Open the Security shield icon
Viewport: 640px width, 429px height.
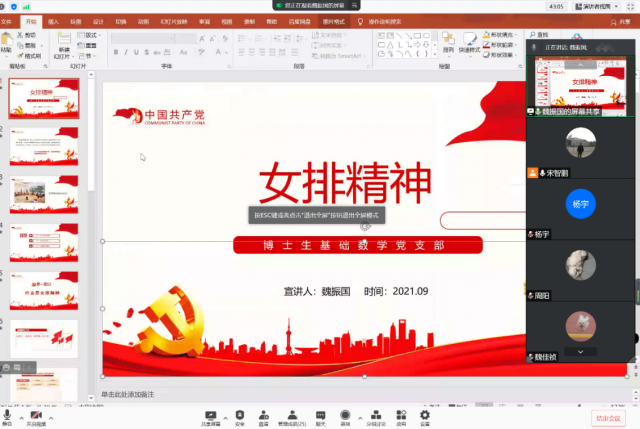click(x=240, y=415)
